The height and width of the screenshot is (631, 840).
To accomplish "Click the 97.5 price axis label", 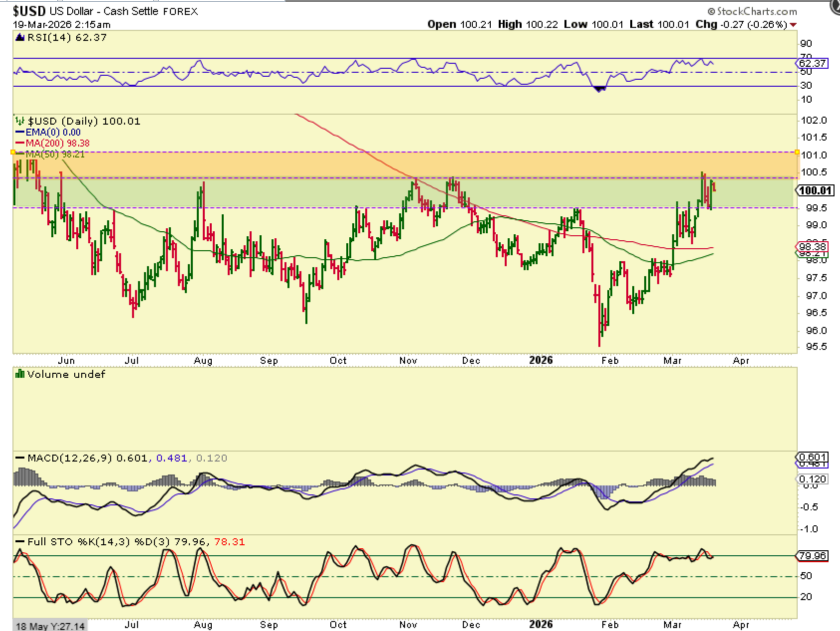I will coord(816,278).
